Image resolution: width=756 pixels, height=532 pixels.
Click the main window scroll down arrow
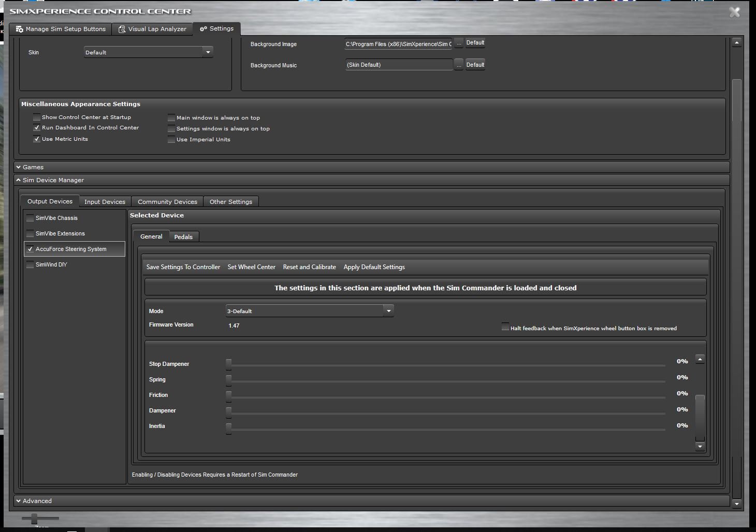(x=736, y=503)
